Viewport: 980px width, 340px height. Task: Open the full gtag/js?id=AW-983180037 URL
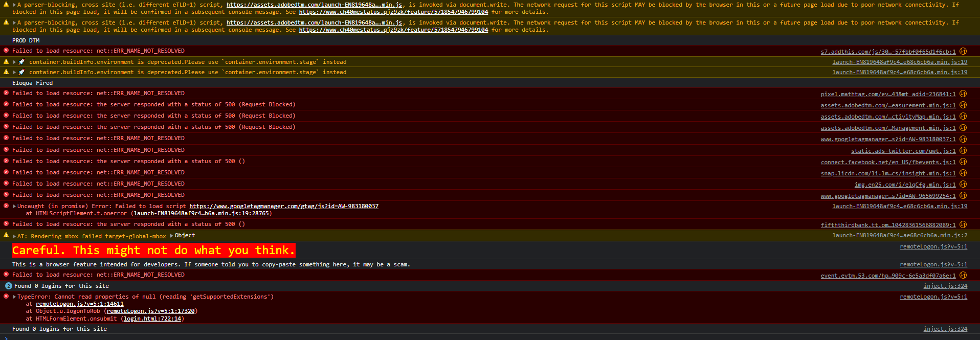(284, 206)
